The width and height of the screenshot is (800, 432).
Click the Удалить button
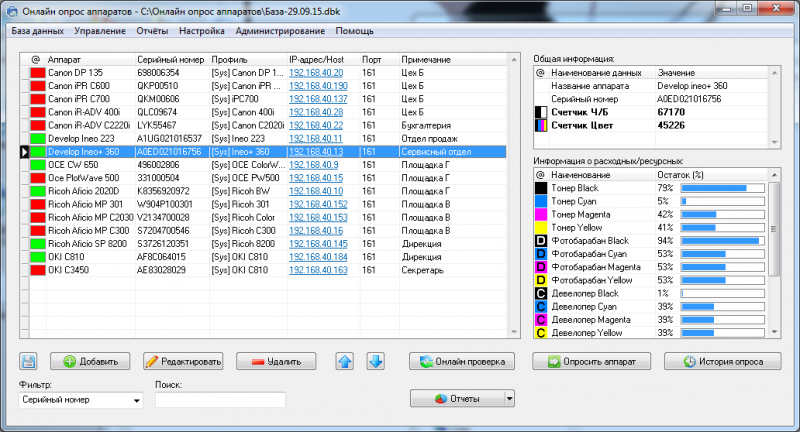coord(276,361)
